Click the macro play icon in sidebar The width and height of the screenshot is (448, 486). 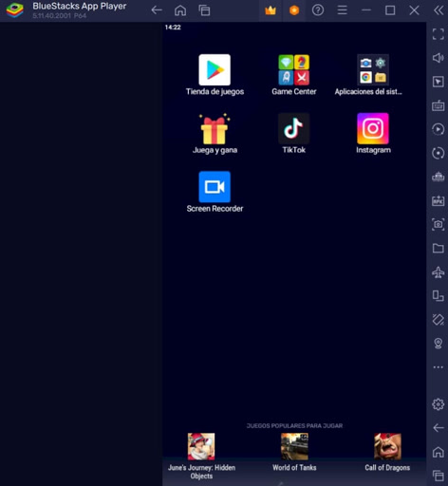(439, 129)
